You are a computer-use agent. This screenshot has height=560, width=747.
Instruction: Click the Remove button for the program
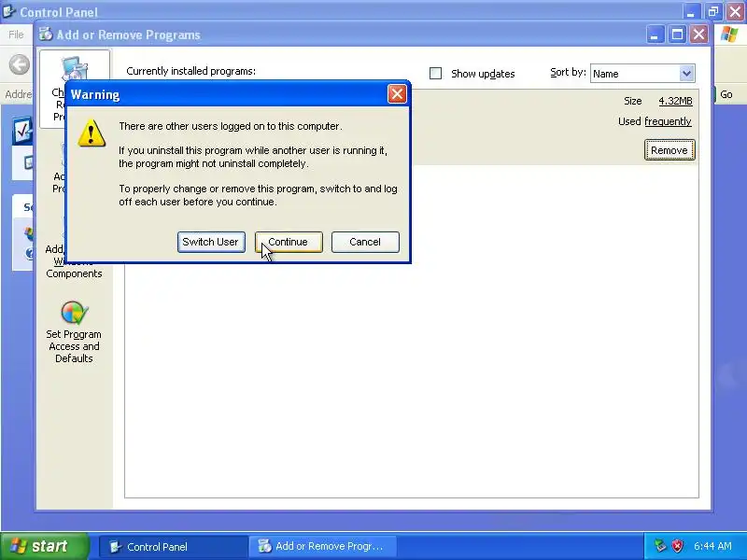[x=669, y=150]
